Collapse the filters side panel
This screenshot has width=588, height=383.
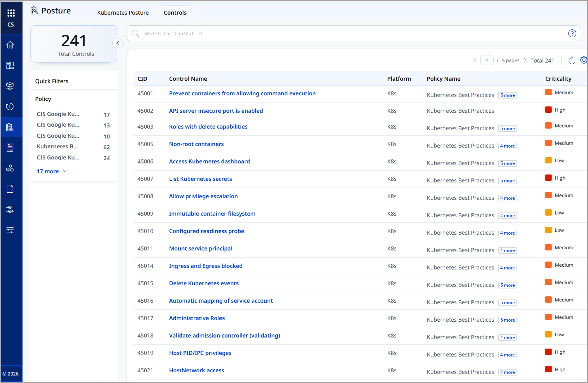pyautogui.click(x=117, y=43)
